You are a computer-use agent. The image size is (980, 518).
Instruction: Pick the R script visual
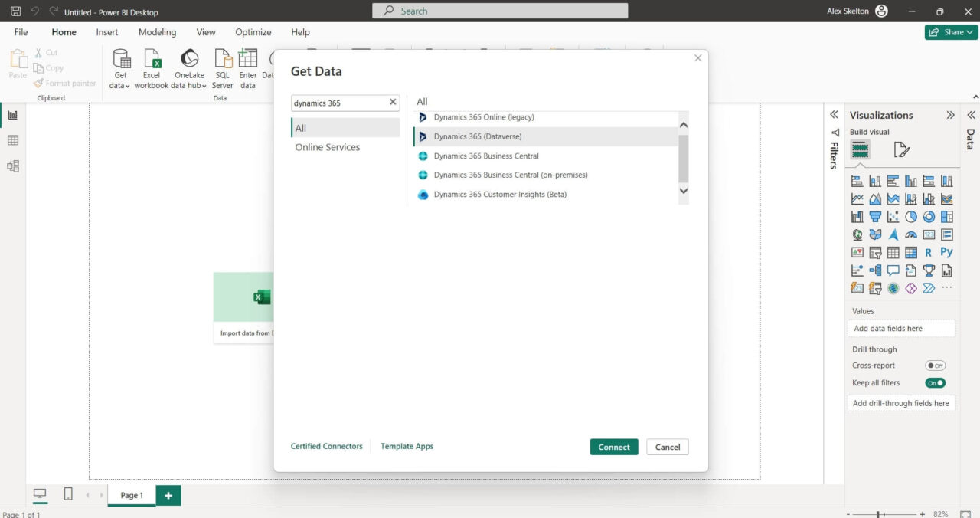929,252
